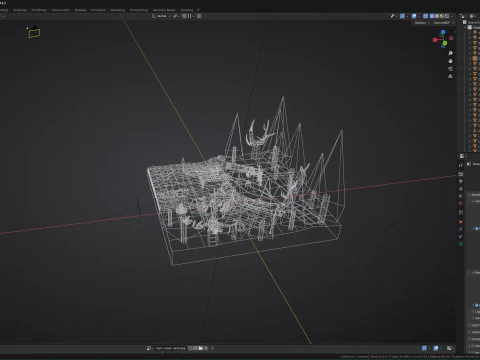The image size is (480, 360).
Task: Click the pan hand viewport icon
Action: [451, 61]
